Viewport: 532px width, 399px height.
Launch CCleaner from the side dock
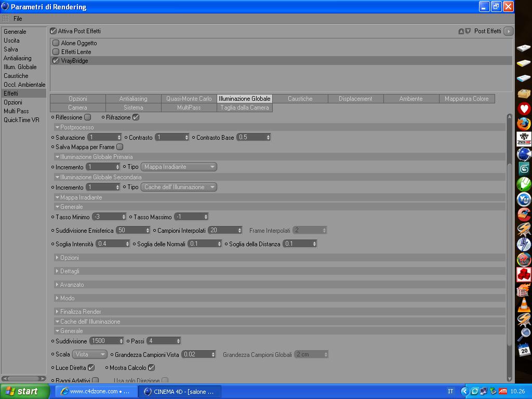524,214
